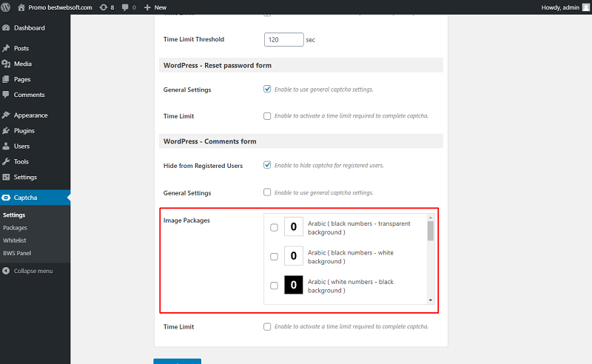Click the Comments bubble icon in sidebar
The width and height of the screenshot is (592, 364).
6,95
